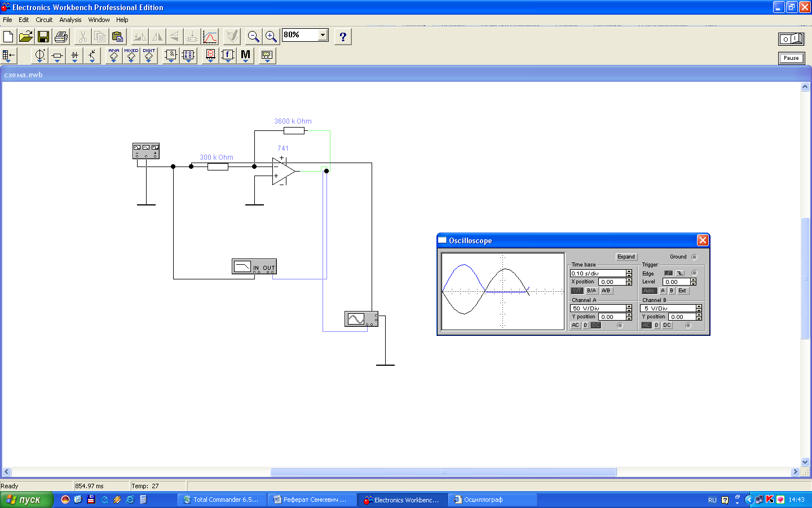Set Channel A coupling to AC
The image size is (812, 508).
(x=575, y=325)
